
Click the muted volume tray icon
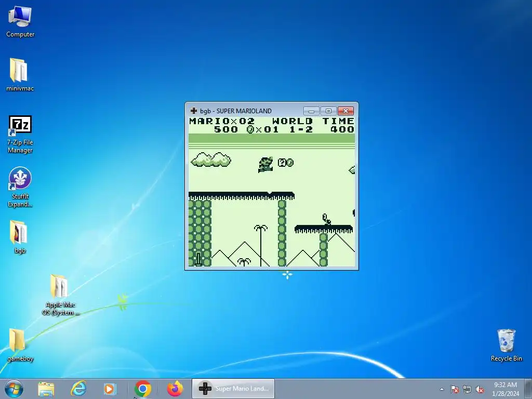coord(480,389)
